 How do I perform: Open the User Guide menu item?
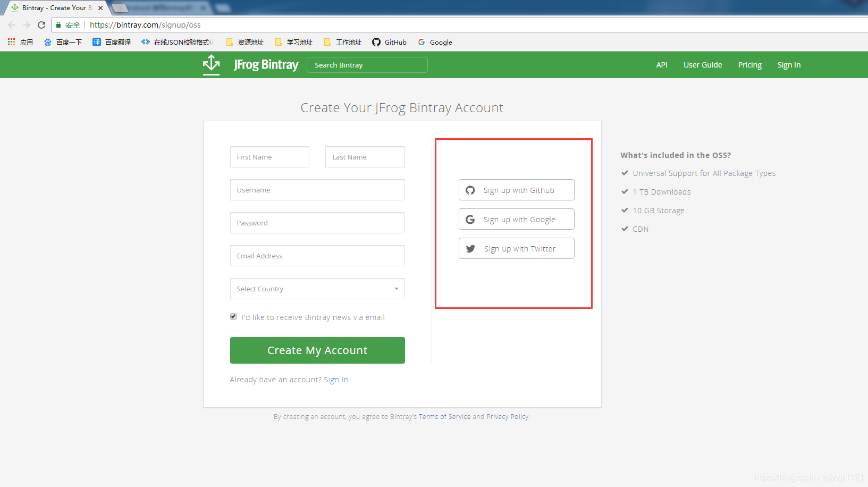703,65
